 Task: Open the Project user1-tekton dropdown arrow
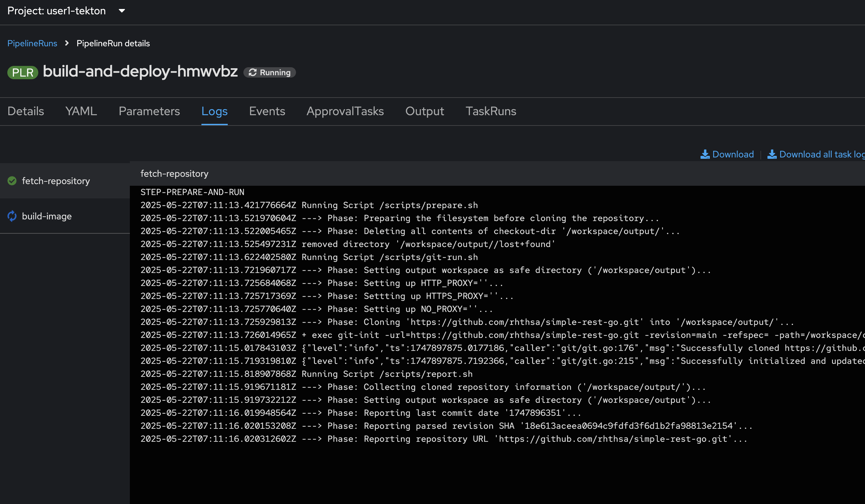click(x=122, y=11)
